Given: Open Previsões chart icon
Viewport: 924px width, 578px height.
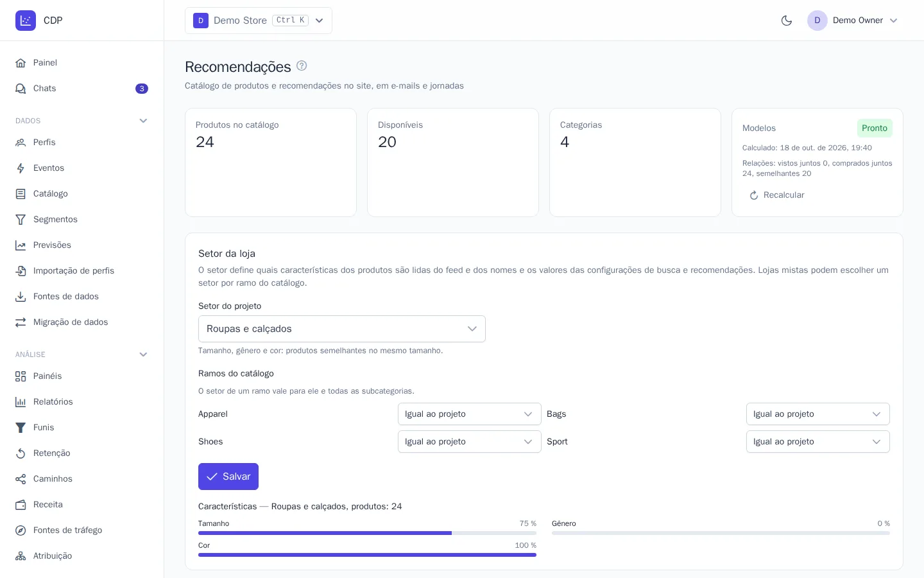Looking at the screenshot, I should point(21,245).
